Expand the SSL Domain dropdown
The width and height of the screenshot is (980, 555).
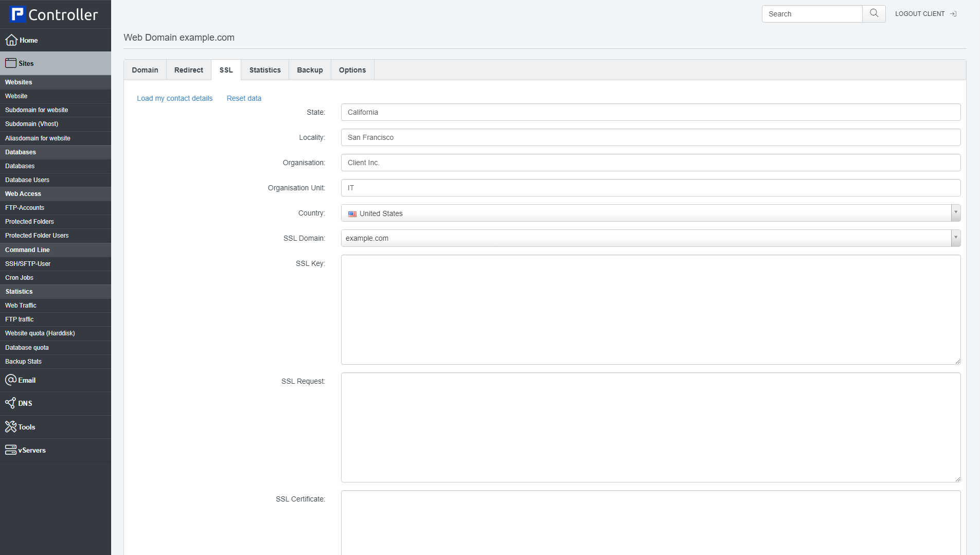(955, 238)
